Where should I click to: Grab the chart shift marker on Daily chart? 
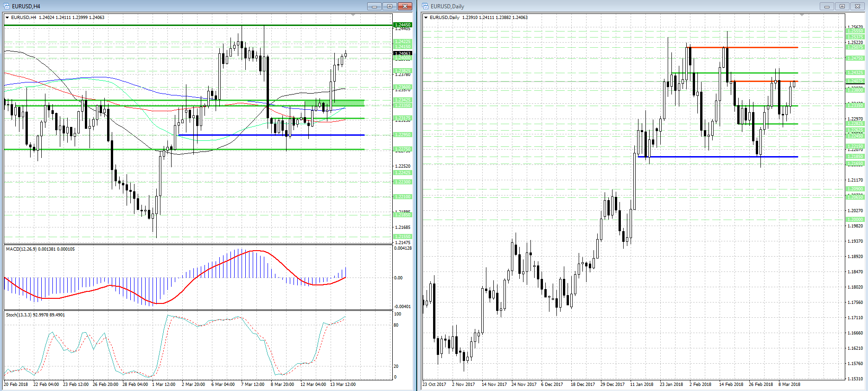(802, 15)
